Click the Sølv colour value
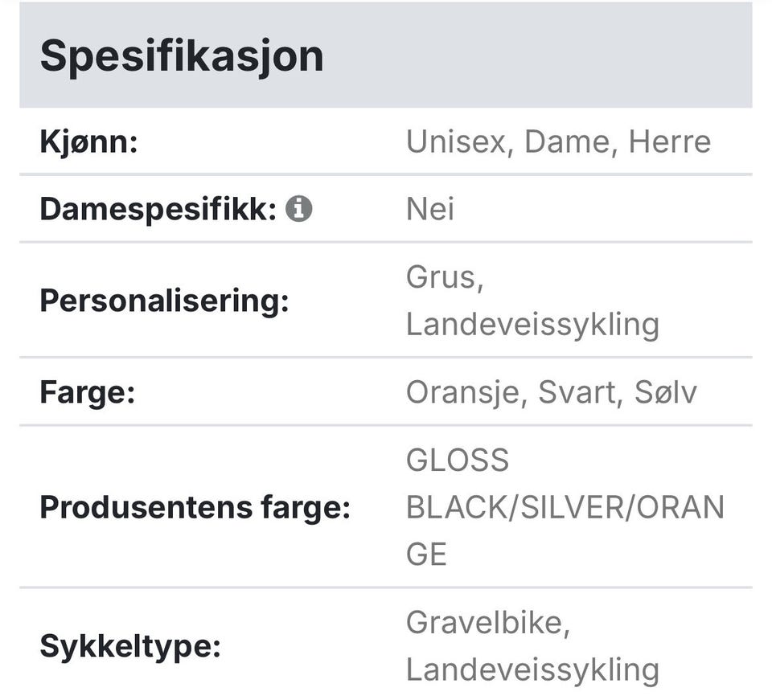This screenshot has height=700, width=772. pos(665,393)
